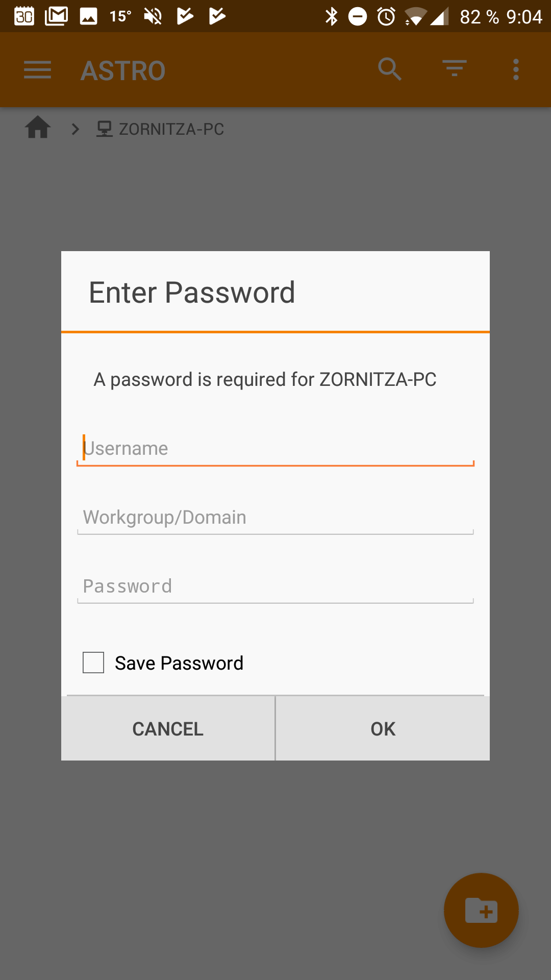Open the three-dot overflow menu
Screen dimensions: 551x980
click(x=516, y=69)
